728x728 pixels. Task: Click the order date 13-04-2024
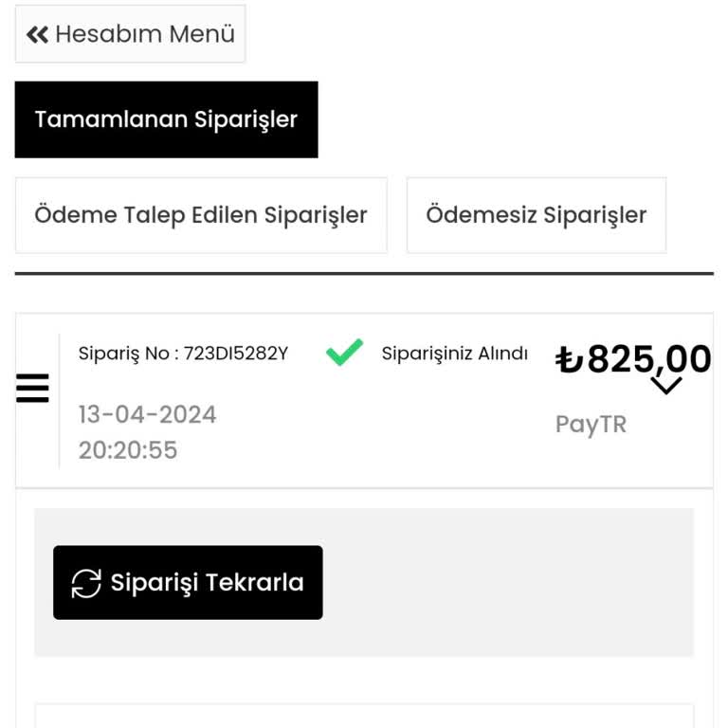point(147,414)
